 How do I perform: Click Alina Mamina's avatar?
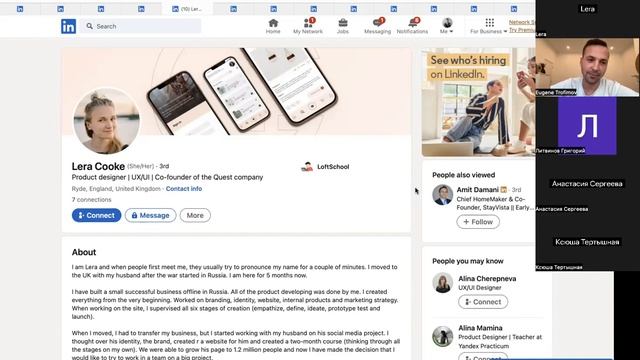[x=442, y=336]
